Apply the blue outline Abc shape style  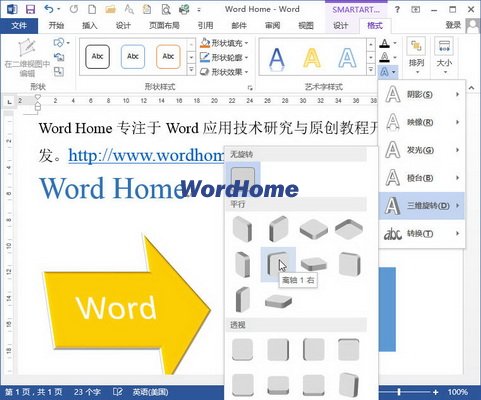pos(133,57)
